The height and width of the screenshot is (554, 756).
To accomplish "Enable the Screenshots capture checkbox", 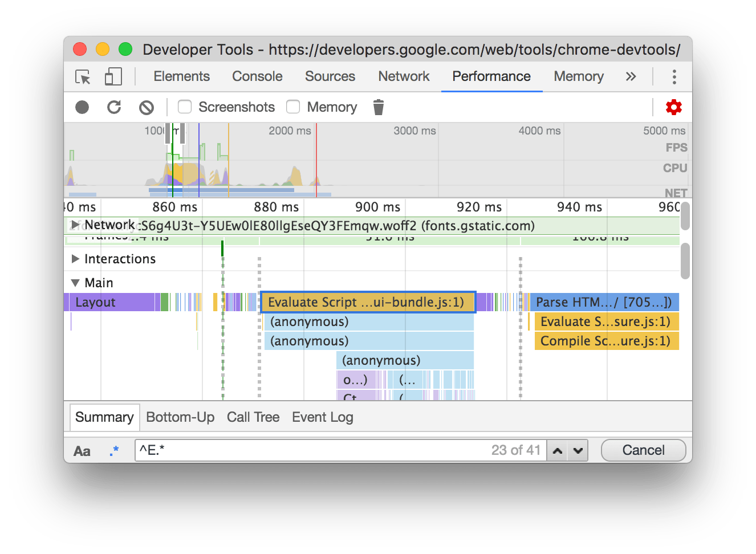I will click(x=184, y=107).
